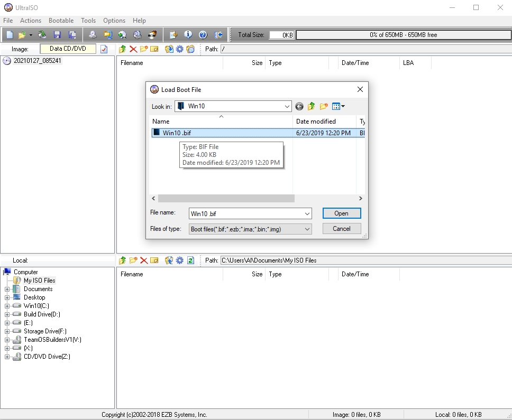Select the Computer node in the Local tree
This screenshot has height=420, width=512.
coord(26,272)
